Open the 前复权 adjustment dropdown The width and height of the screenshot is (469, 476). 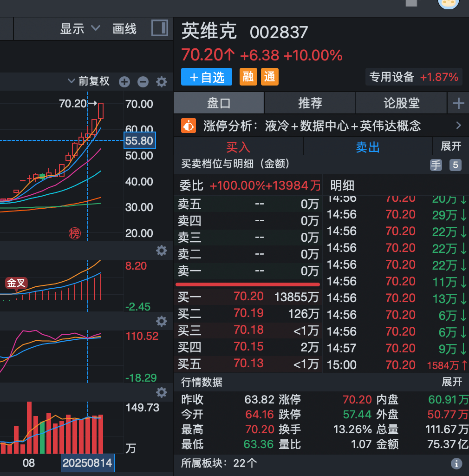click(x=89, y=81)
